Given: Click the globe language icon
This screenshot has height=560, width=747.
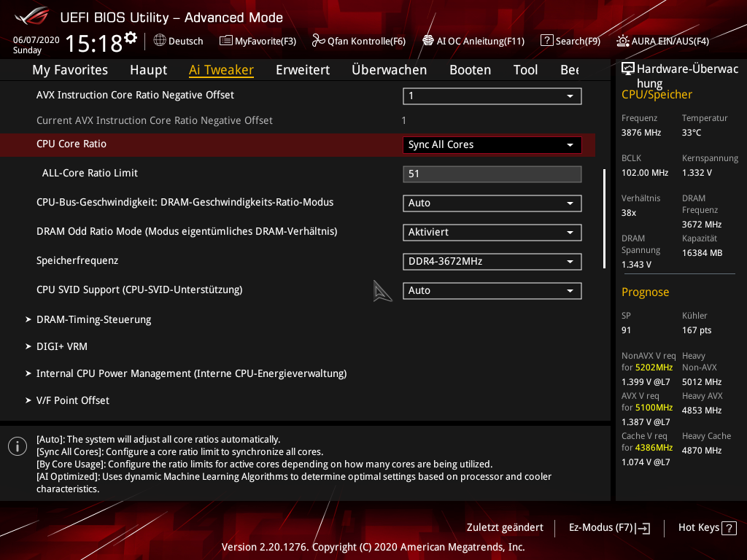Looking at the screenshot, I should pyautogui.click(x=160, y=41).
